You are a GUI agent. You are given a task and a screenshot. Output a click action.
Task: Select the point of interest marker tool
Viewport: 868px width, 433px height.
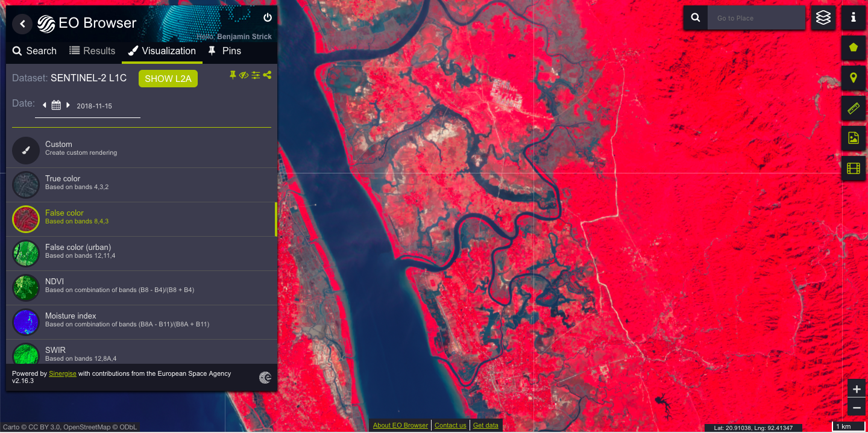(x=854, y=78)
